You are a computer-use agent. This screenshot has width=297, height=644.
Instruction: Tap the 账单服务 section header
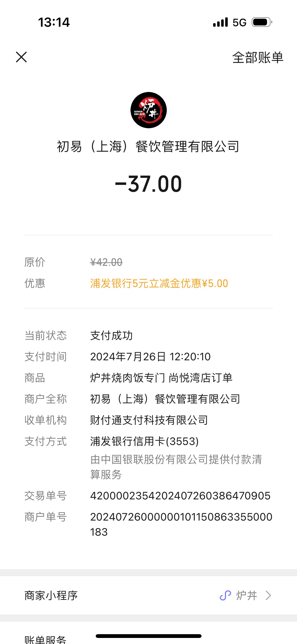tap(45, 639)
